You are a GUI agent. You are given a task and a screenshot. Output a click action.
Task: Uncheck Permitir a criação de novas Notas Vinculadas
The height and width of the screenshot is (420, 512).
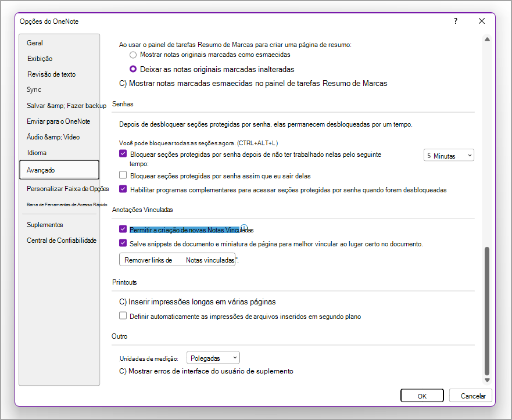[123, 229]
